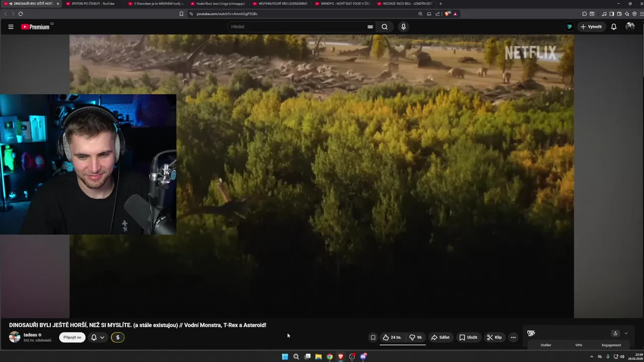The width and height of the screenshot is (644, 362).
Task: Open the account avatar menu
Action: tap(630, 27)
